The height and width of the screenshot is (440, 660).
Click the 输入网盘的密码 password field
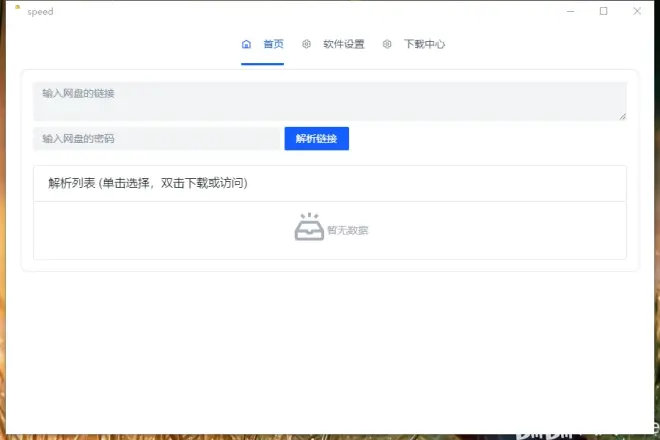(157, 139)
